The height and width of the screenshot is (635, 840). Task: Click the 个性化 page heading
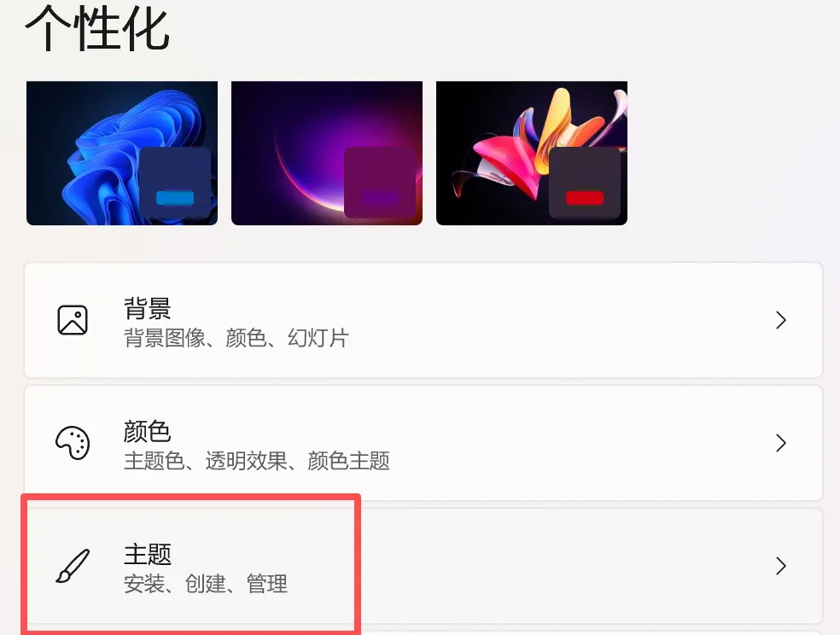97,28
